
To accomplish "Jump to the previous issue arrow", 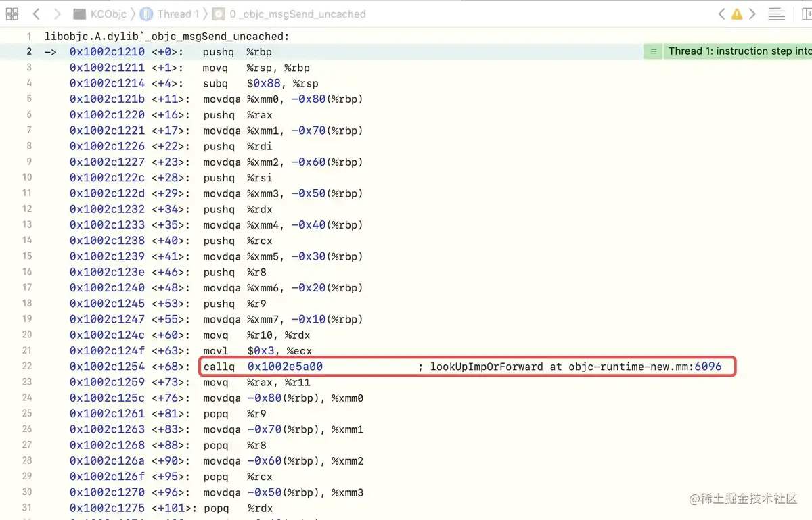I will (721, 14).
